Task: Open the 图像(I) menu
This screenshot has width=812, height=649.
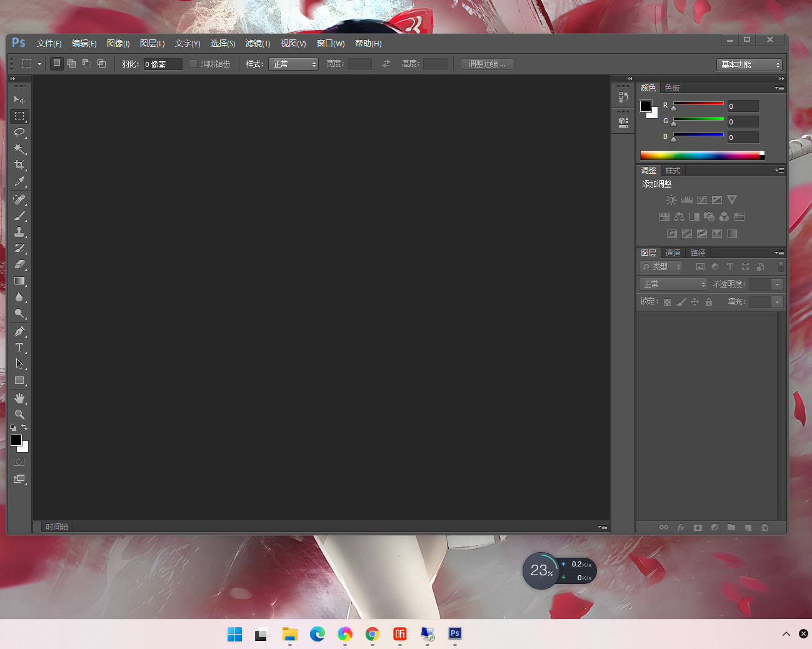Action: pyautogui.click(x=118, y=43)
